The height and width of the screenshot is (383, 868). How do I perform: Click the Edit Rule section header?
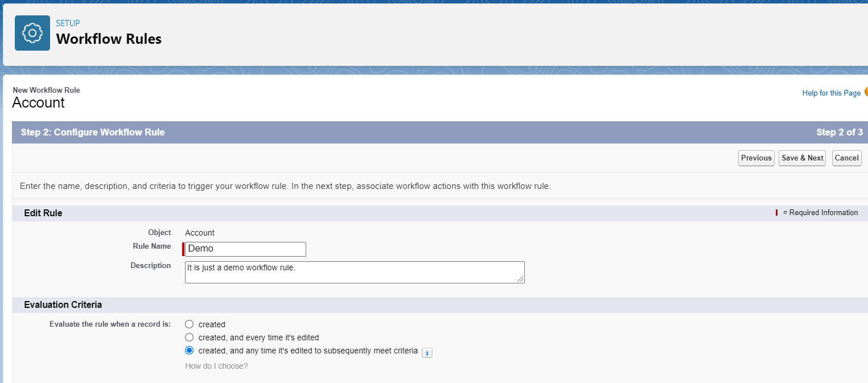tap(43, 213)
